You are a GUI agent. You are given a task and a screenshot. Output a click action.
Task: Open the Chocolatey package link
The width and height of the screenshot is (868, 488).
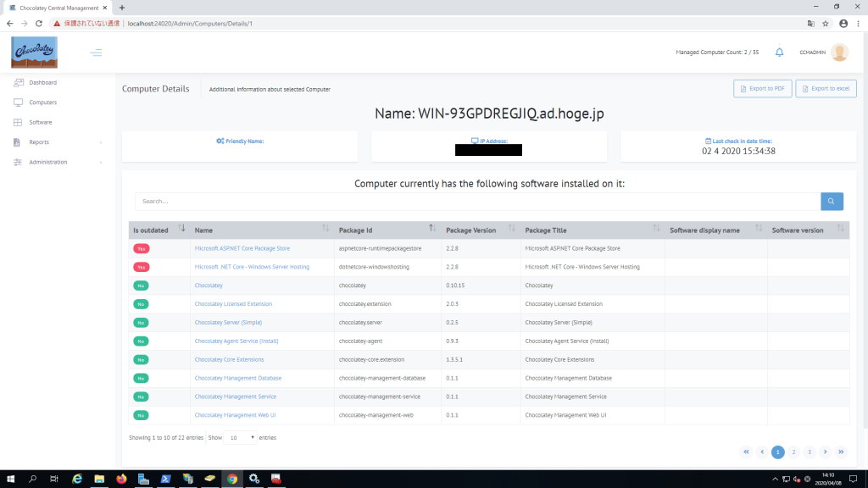pos(209,286)
